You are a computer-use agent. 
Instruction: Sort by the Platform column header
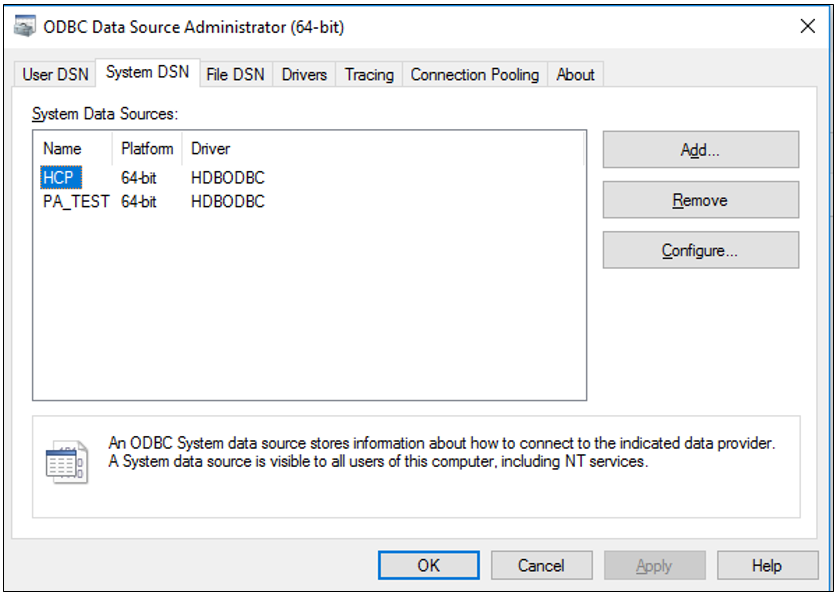[x=147, y=149]
